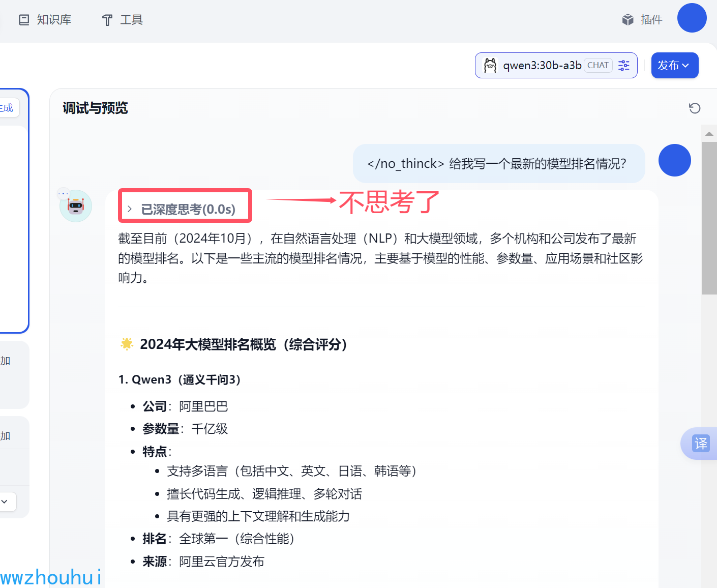This screenshot has height=588, width=717.
Task: Click the 译 translate floating button
Action: pyautogui.click(x=700, y=444)
